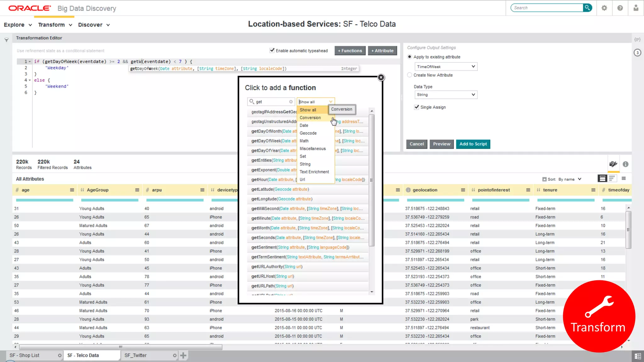Open the TimeOfWeek attribute dropdown
644x362 pixels.
[446, 67]
